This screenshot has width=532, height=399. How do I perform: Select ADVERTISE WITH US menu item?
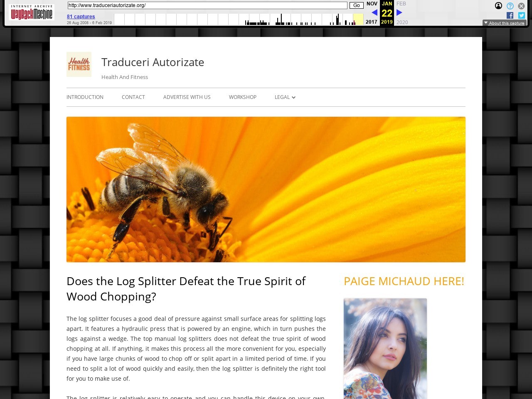point(187,97)
